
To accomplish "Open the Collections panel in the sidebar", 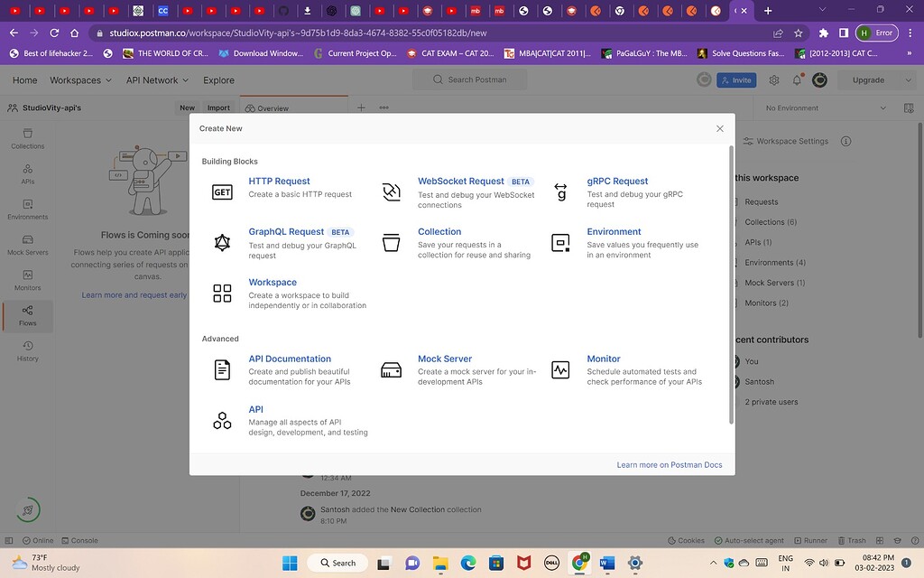I will [27, 137].
